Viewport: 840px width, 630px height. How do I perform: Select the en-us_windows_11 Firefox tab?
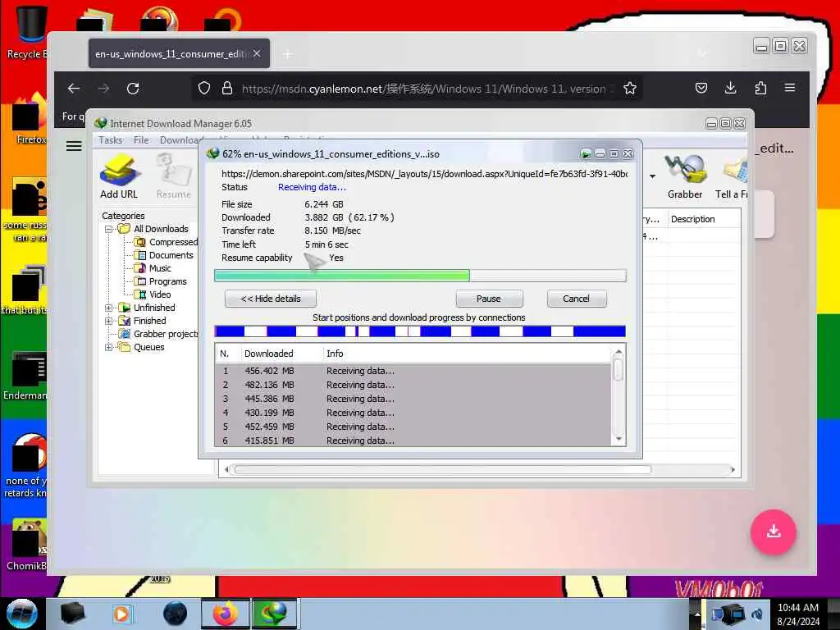point(179,53)
